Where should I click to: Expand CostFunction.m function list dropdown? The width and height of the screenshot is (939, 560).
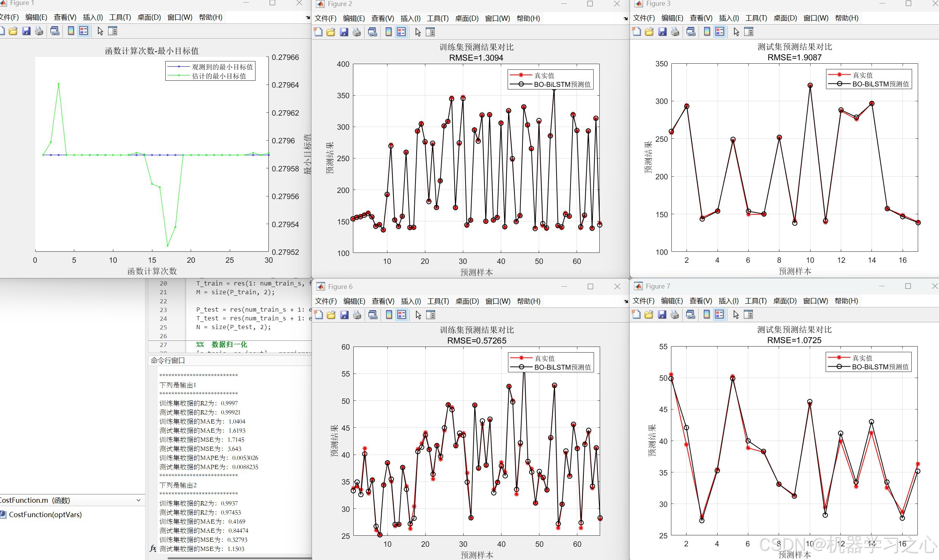coord(138,500)
